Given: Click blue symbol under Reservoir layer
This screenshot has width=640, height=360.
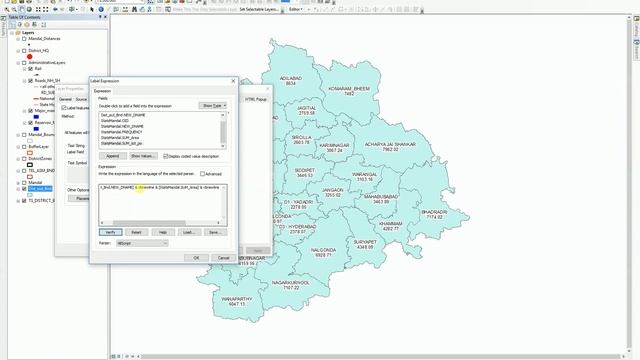Looking at the screenshot, I should (x=36, y=129).
